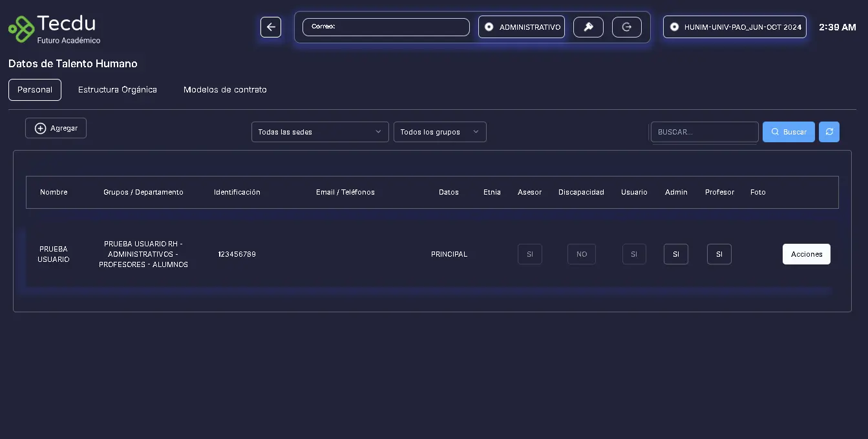Toggle the Profesor SI switch

pyautogui.click(x=719, y=254)
